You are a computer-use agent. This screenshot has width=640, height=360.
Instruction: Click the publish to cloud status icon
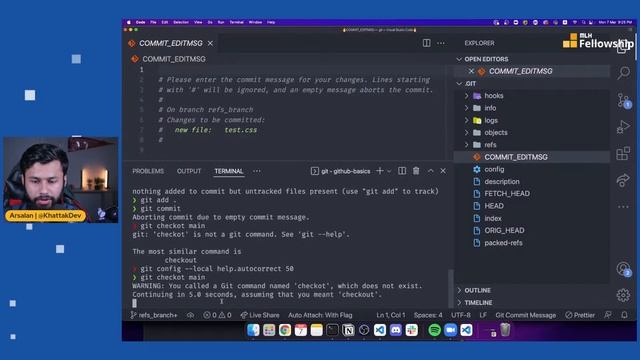point(191,315)
